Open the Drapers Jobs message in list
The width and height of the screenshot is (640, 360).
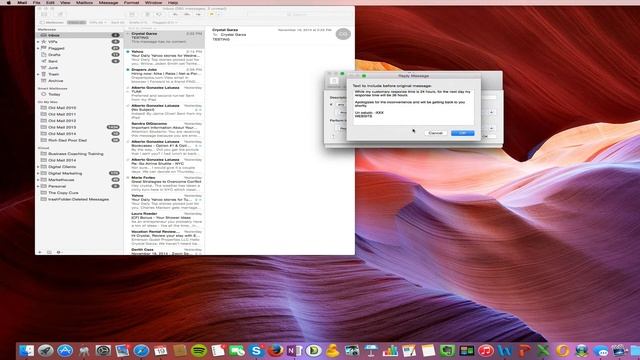(164, 76)
